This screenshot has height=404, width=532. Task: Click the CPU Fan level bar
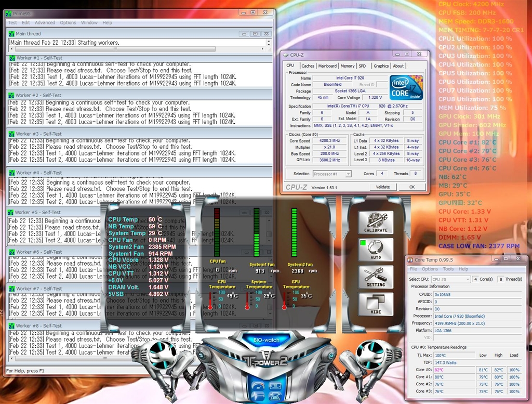(217, 232)
